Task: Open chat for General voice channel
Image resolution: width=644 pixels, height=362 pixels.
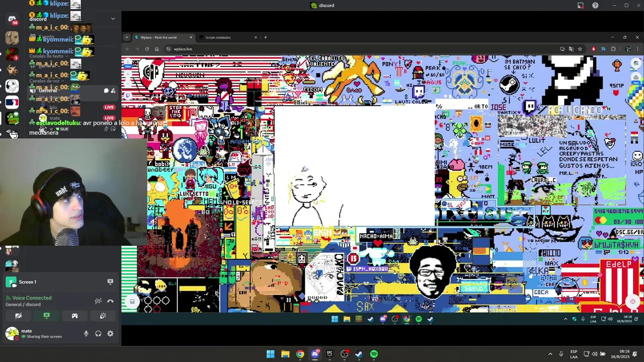Action: tap(106, 91)
